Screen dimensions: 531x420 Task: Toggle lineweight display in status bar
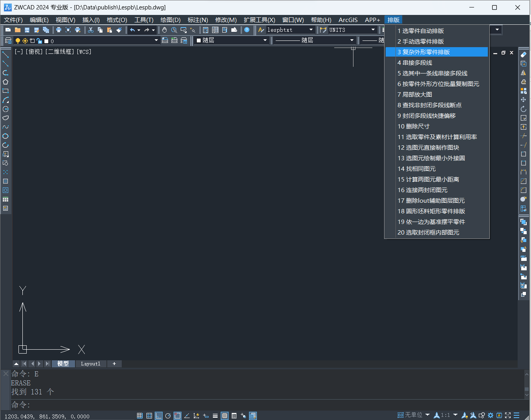click(x=215, y=416)
